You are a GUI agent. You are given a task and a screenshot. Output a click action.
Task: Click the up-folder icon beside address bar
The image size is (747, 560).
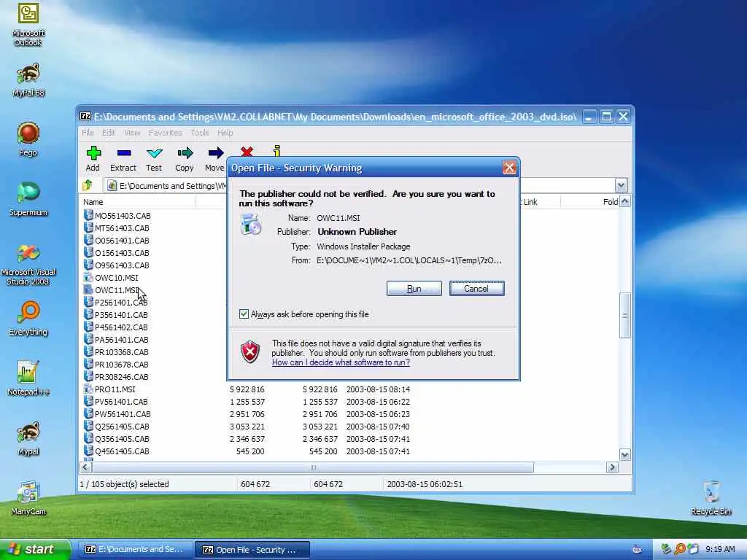88,185
